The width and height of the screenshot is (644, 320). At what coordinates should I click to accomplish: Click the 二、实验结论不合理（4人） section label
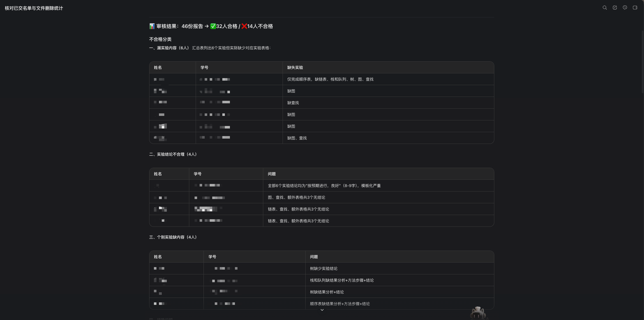tap(174, 154)
